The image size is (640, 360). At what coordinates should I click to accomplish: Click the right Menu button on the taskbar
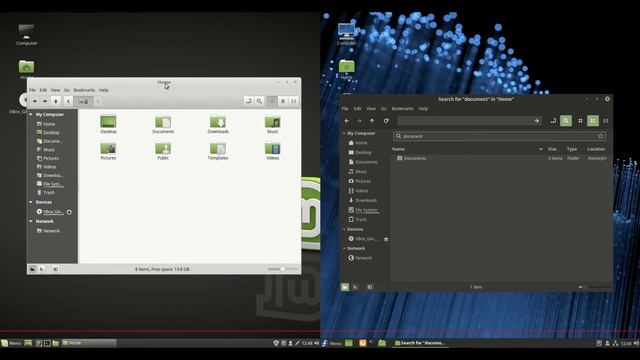(332, 343)
